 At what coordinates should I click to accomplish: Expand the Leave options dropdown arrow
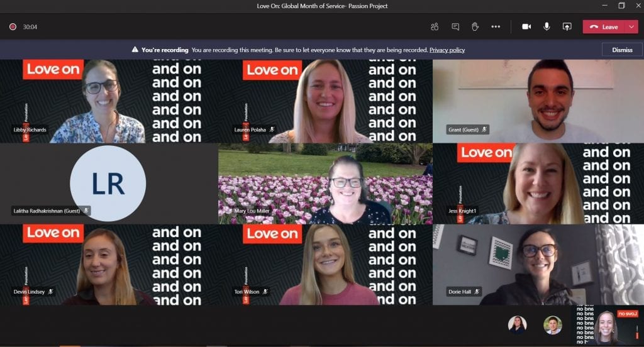pyautogui.click(x=631, y=26)
